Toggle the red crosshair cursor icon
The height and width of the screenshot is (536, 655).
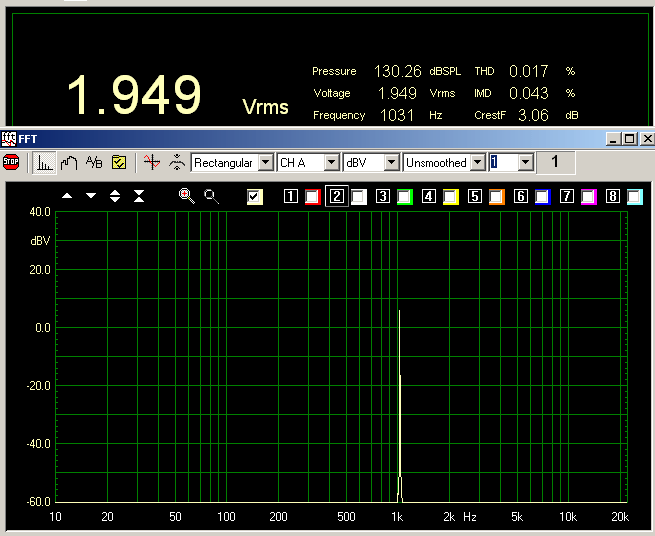point(152,162)
